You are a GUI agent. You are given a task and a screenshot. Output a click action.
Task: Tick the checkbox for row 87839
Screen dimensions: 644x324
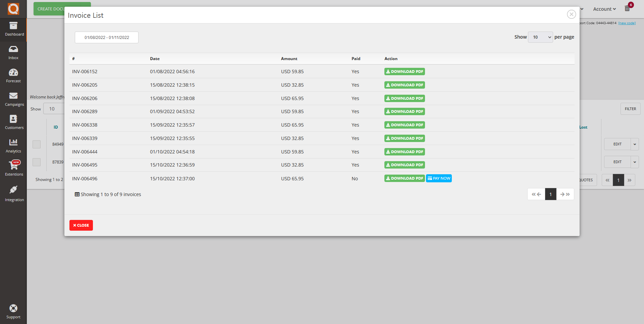[x=37, y=162]
